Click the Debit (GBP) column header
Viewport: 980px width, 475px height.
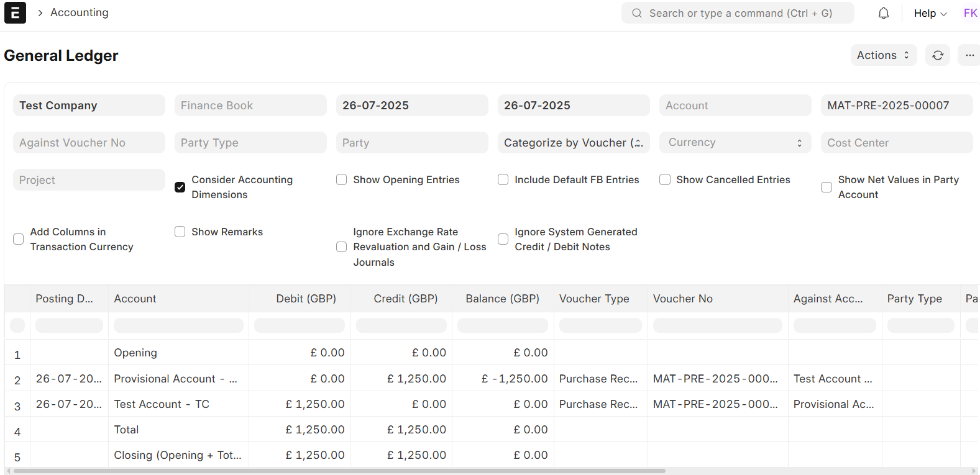[x=306, y=299]
